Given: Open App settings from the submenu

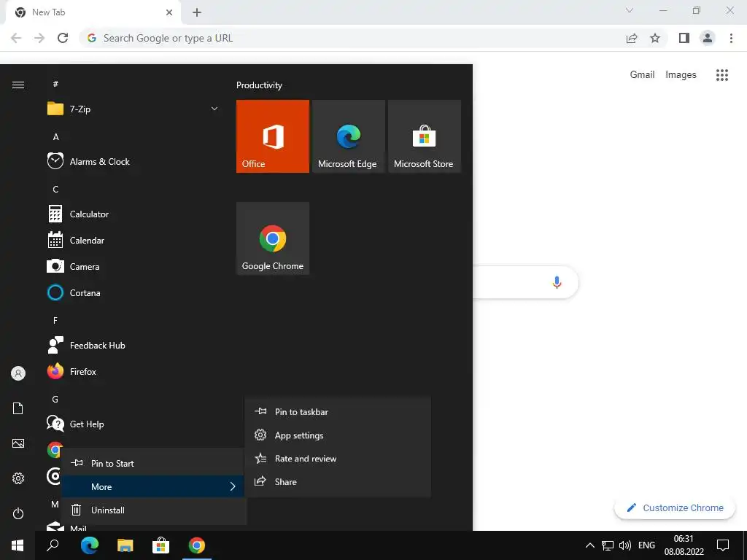Looking at the screenshot, I should [338, 435].
